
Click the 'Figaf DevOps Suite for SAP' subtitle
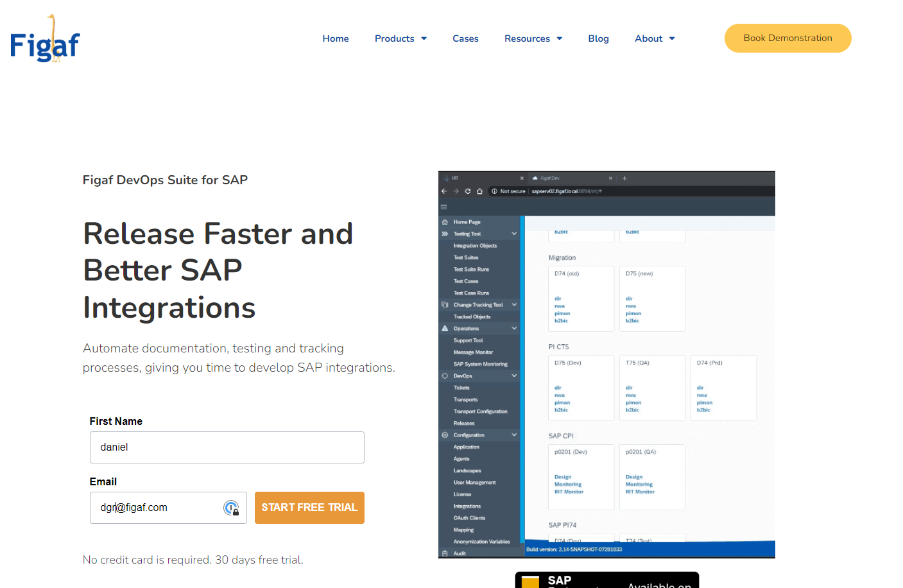tap(165, 180)
